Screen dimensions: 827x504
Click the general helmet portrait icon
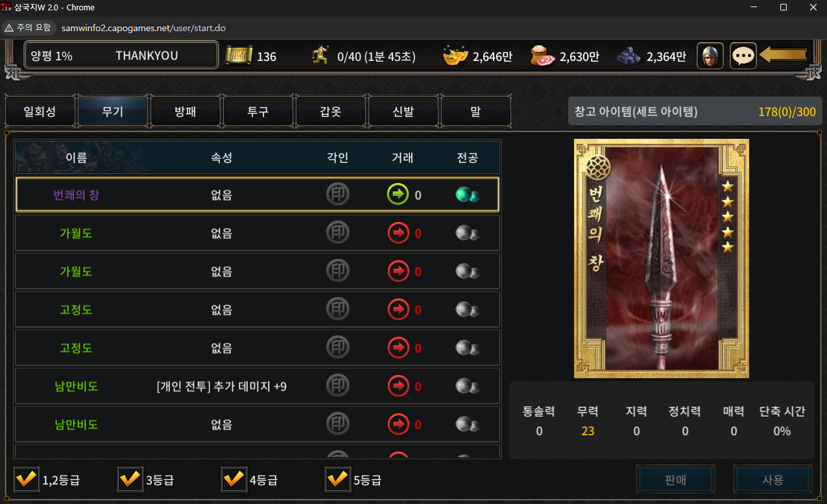point(710,56)
